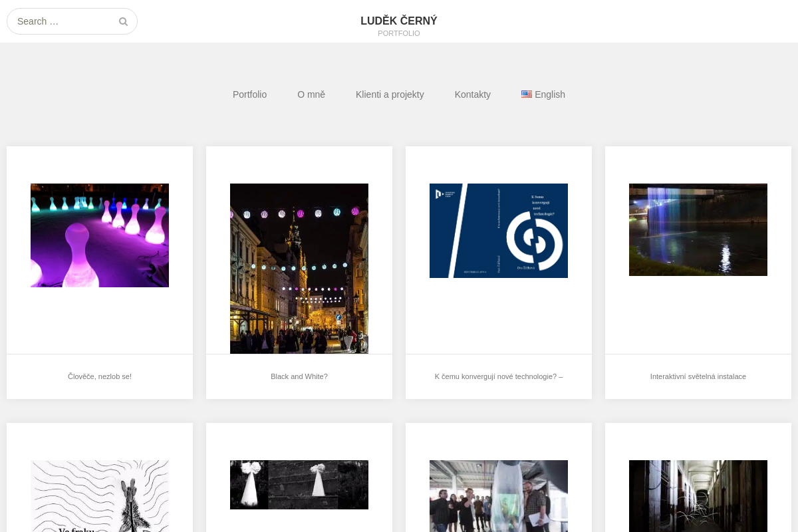Open the night street lights thumbnail
The width and height of the screenshot is (798, 532).
point(299,269)
